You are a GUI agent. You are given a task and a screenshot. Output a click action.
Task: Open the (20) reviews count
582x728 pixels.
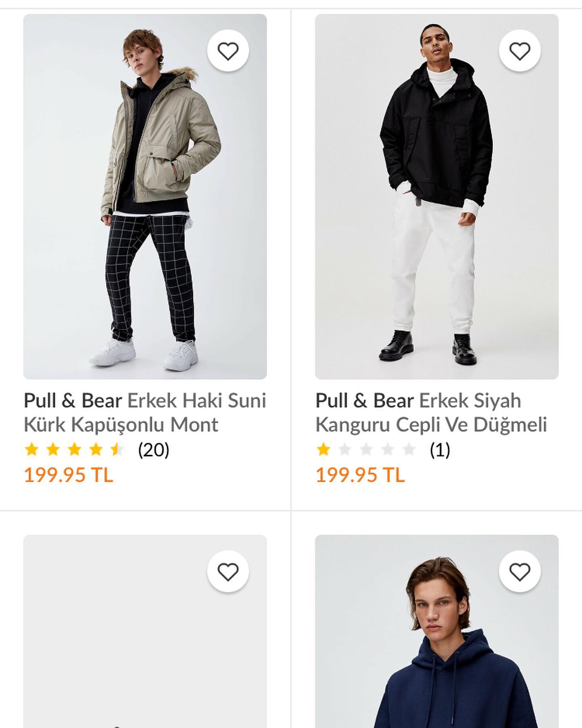pos(154,450)
